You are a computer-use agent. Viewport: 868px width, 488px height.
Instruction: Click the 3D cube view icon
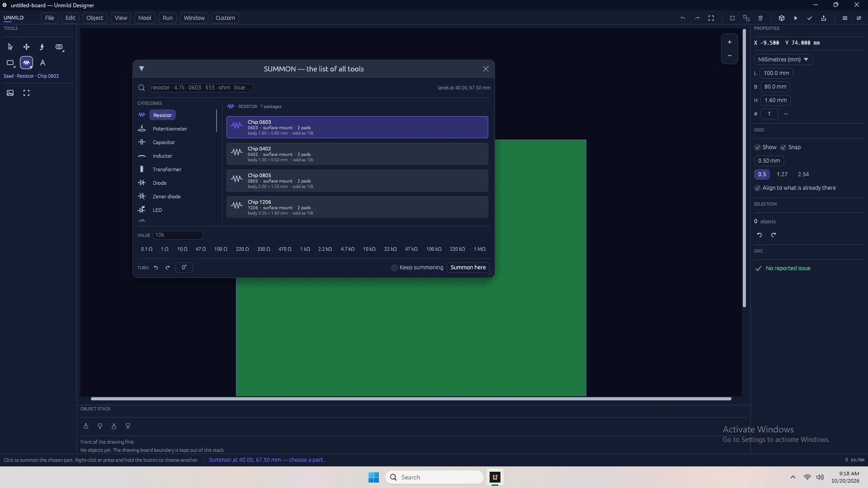coord(782,18)
